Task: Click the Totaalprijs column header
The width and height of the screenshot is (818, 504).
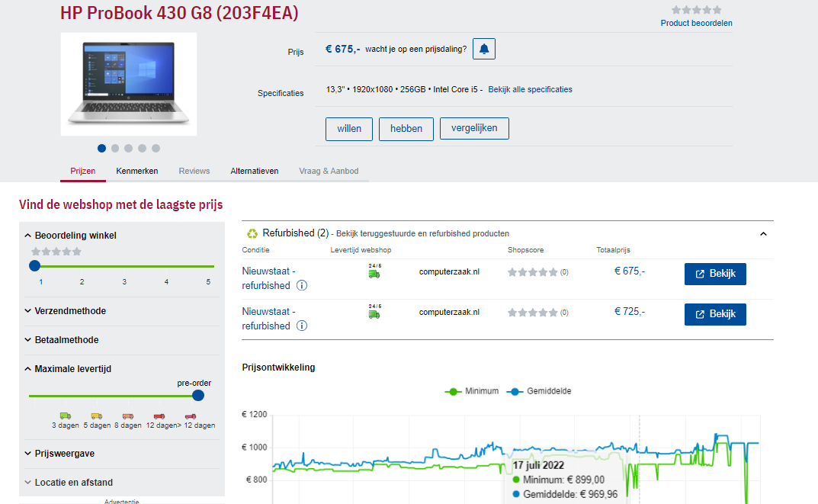Action: (614, 250)
